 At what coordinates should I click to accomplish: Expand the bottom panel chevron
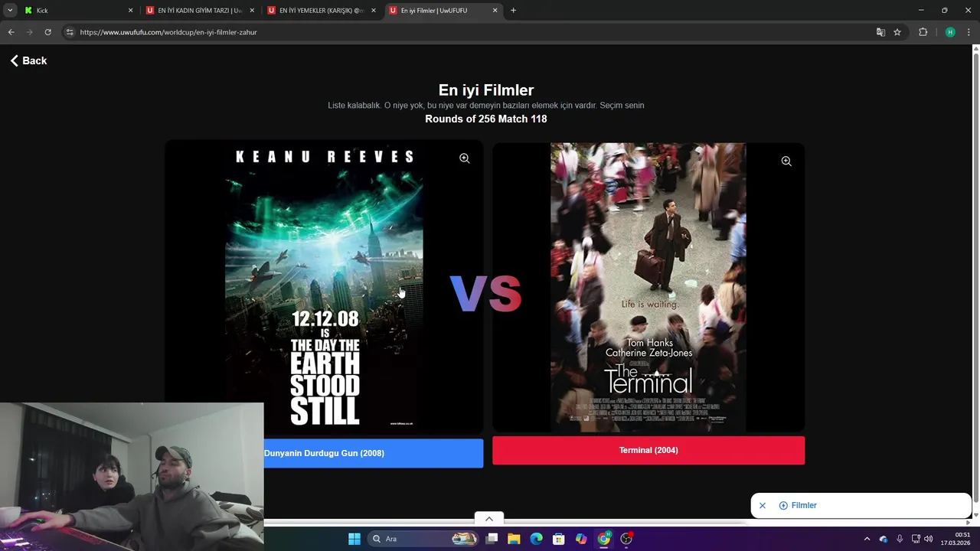click(x=489, y=519)
